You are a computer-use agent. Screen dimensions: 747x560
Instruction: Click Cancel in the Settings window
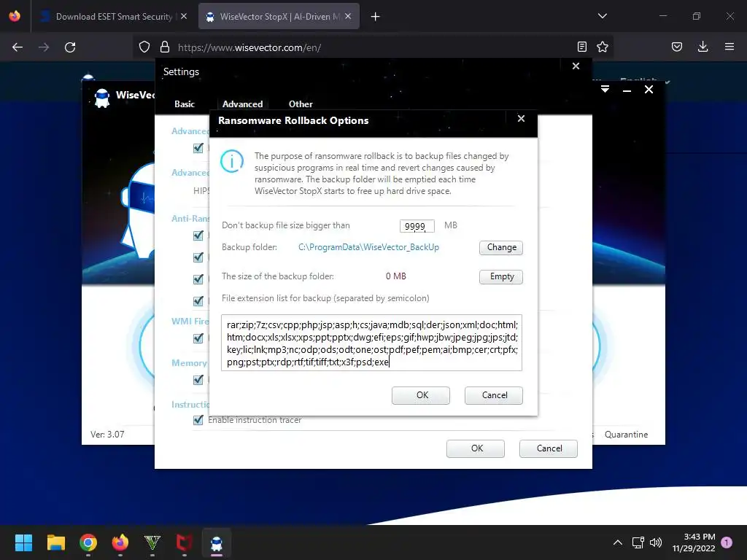(x=549, y=448)
